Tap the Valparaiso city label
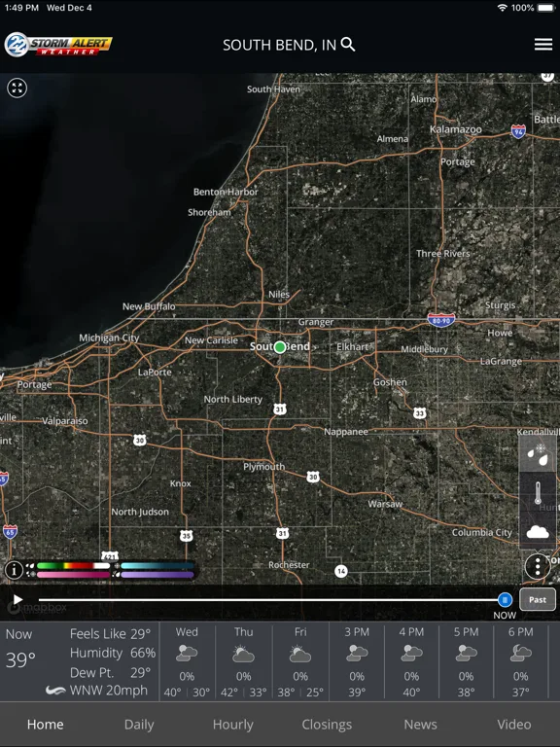The image size is (560, 747). (x=65, y=420)
